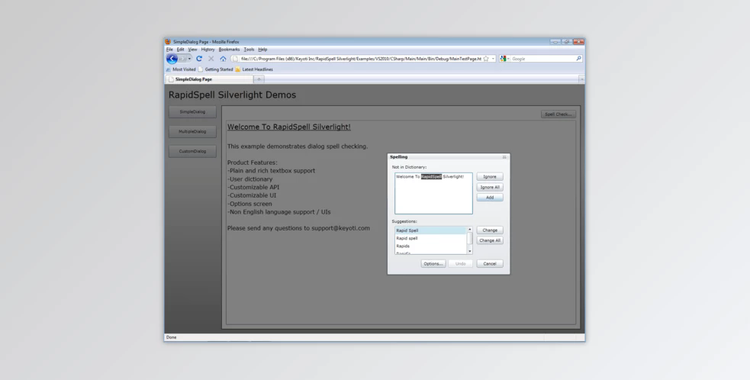Click the stop loading X icon
Image resolution: width=750 pixels, height=380 pixels.
[211, 59]
